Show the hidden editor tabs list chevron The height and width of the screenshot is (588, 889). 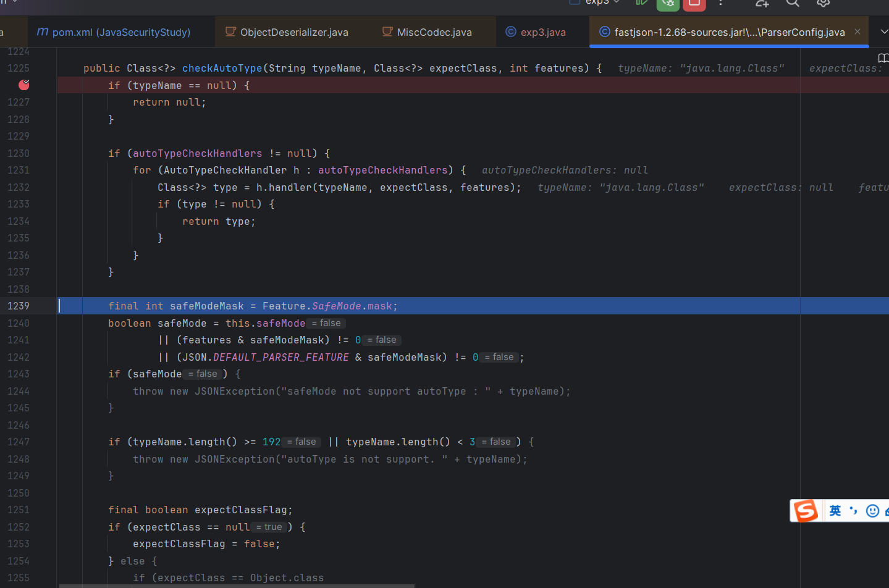click(x=883, y=31)
